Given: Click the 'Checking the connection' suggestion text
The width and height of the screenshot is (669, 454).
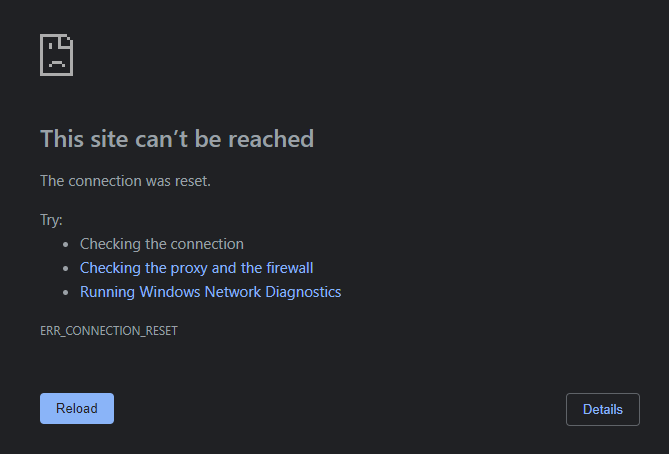Looking at the screenshot, I should (x=162, y=244).
